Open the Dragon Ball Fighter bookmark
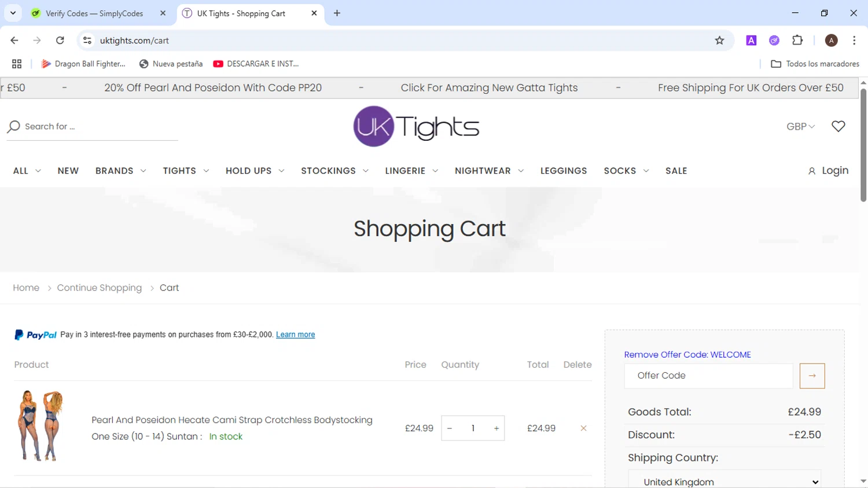The width and height of the screenshot is (868, 488). [x=83, y=64]
